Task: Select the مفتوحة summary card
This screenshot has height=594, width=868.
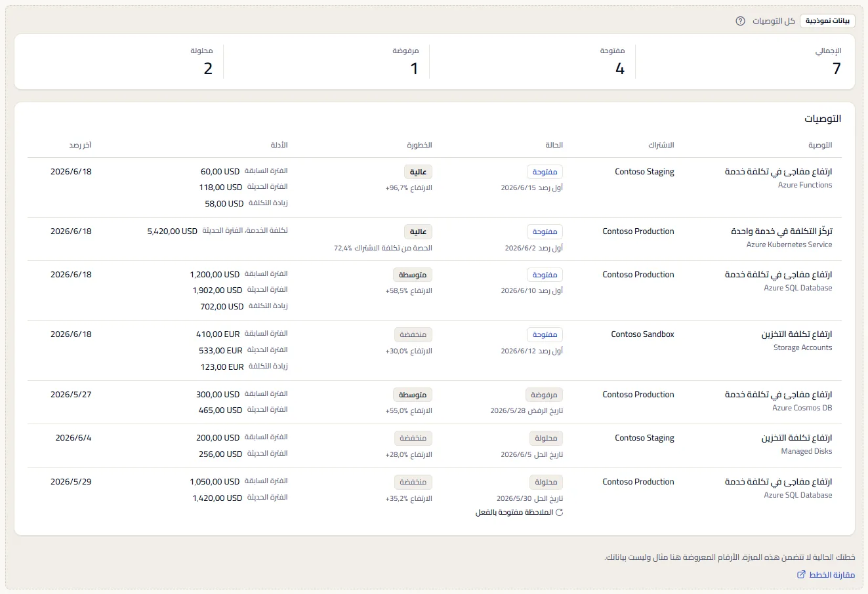Action: coord(532,62)
